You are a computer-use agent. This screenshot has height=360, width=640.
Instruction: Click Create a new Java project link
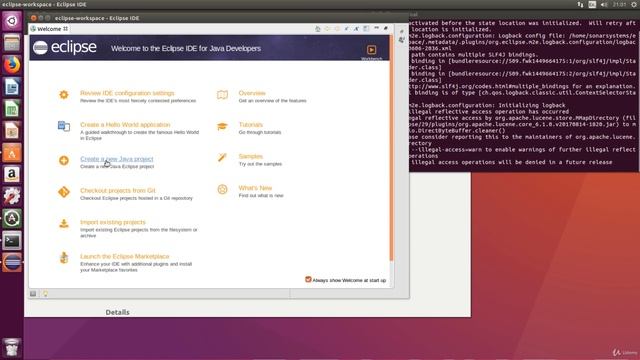(117, 159)
